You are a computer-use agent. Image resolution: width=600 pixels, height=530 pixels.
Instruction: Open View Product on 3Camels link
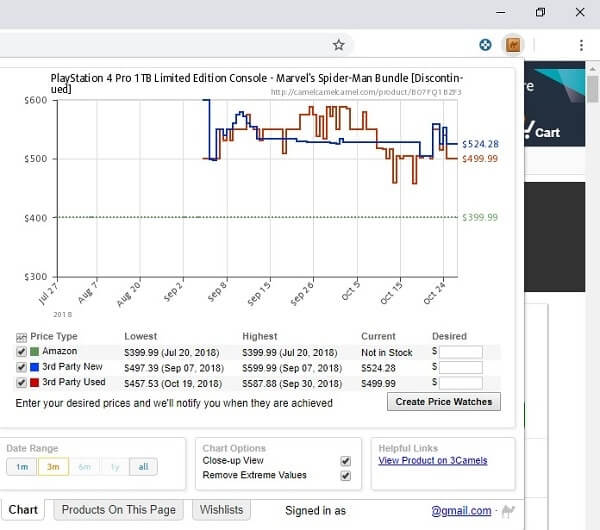433,460
